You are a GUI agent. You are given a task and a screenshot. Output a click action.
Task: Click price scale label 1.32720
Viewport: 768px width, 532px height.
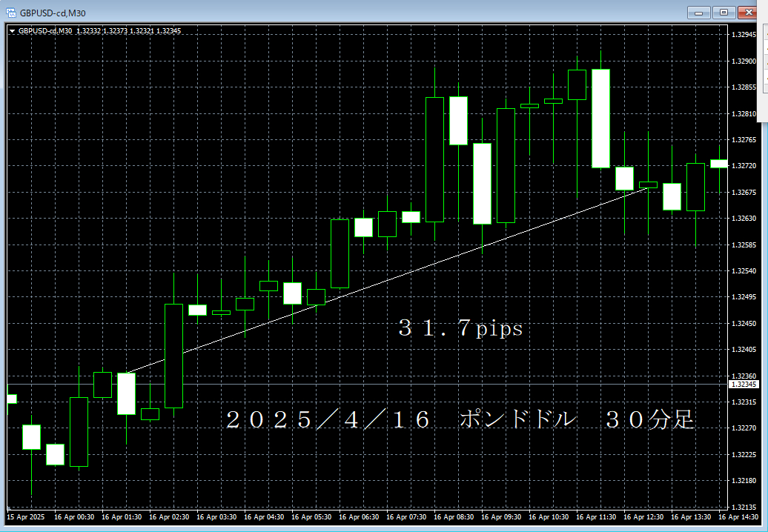tap(744, 166)
